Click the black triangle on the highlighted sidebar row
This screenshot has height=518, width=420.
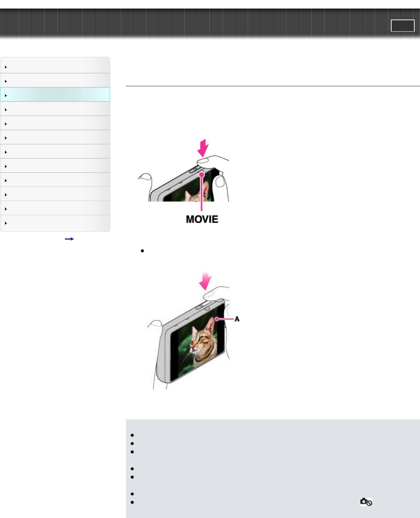[6, 96]
